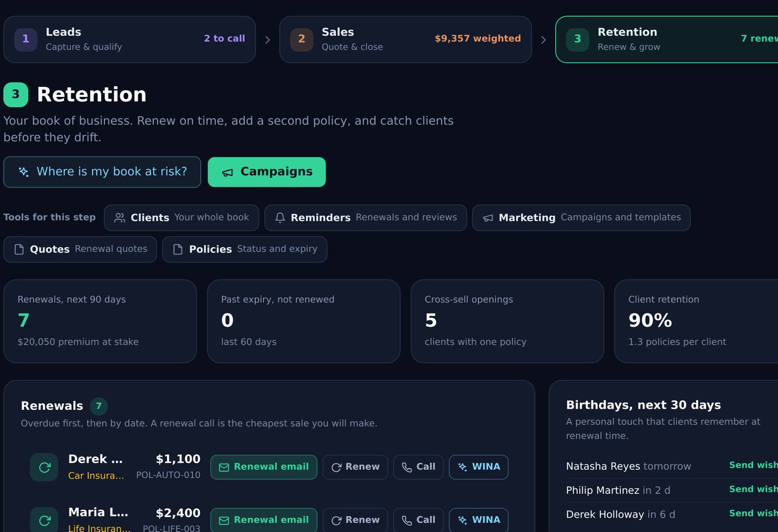
Task: Click the 'Tools for this step' label
Action: 50,217
